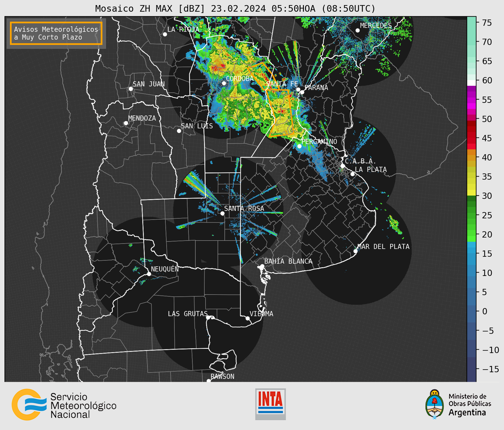
Task: Click the SANTA FE label text
Action: (281, 84)
